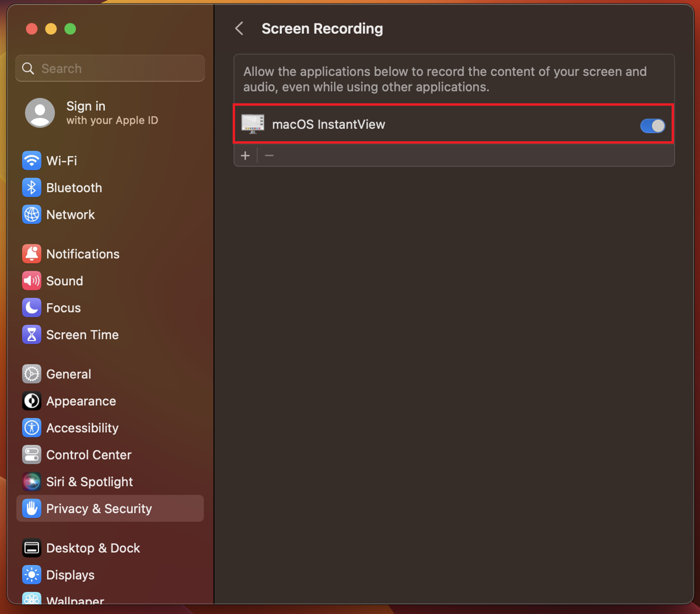Screen dimensions: 700x614
Task: Select the Network globe icon
Action: [x=32, y=215]
